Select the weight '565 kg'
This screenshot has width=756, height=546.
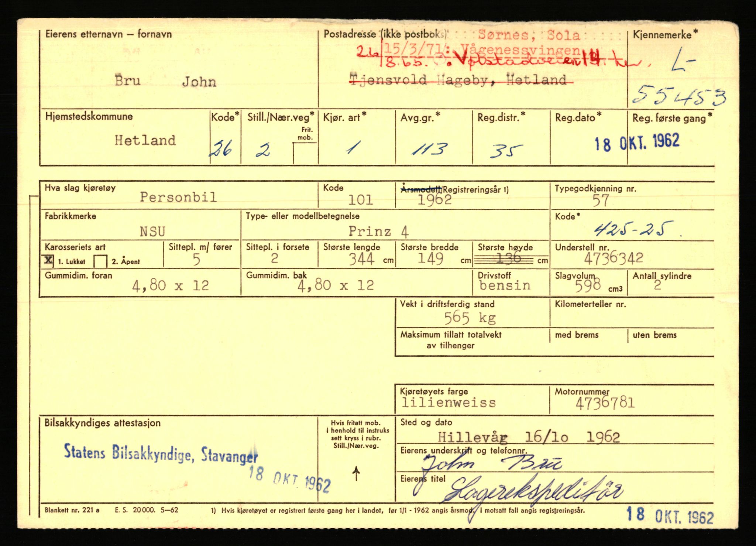click(x=470, y=318)
